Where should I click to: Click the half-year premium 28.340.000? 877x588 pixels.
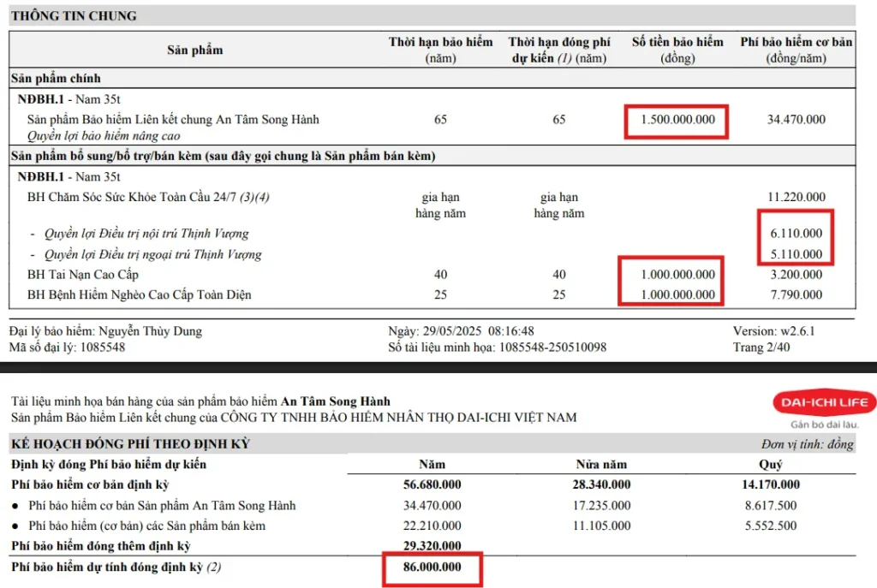click(601, 484)
